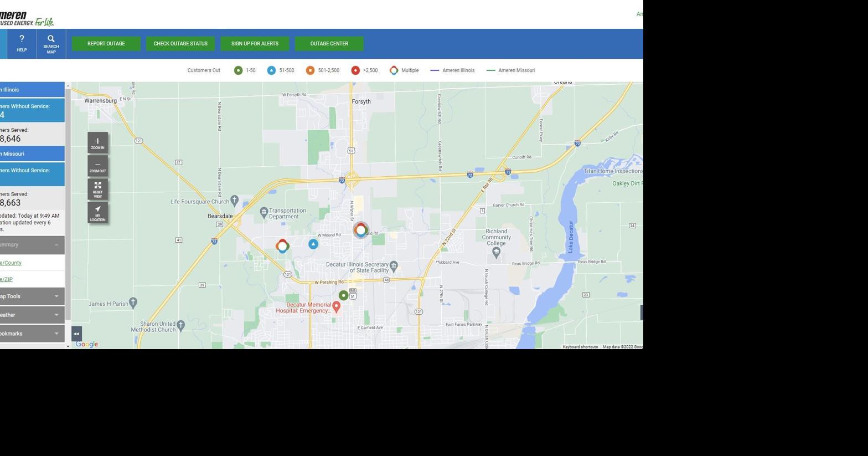This screenshot has height=456, width=868.
Task: Click the Report Outage button
Action: 106,44
